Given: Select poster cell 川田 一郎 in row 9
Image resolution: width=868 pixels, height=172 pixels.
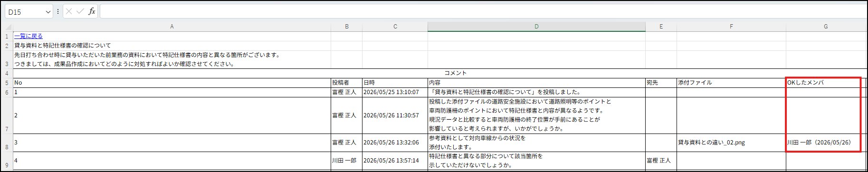Looking at the screenshot, I should click(x=347, y=161).
